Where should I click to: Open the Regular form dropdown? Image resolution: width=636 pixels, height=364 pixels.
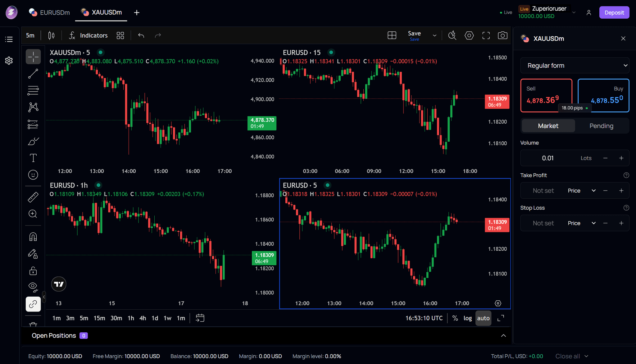coord(575,66)
